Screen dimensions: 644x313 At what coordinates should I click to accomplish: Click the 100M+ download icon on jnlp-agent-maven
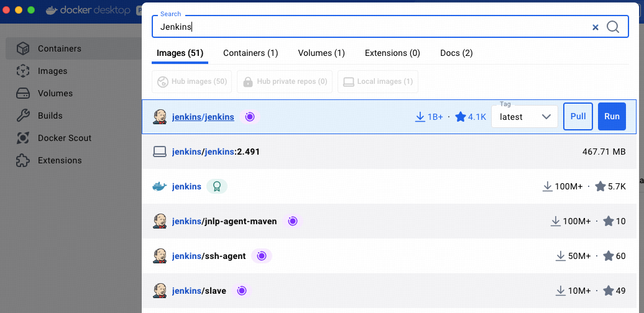coord(555,222)
